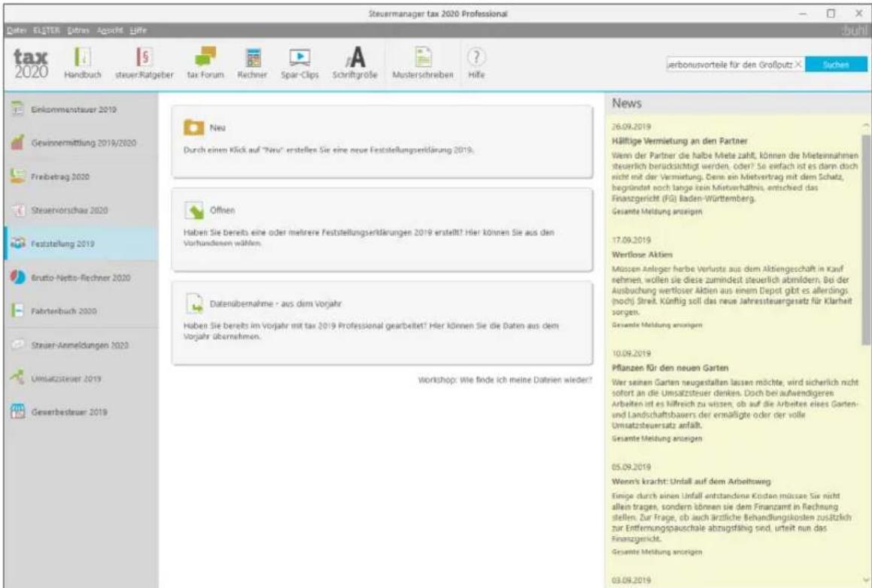This screenshot has width=872, height=588.
Task: Click the Einkommensteuer 2019 sidebar icon
Action: pyautogui.click(x=18, y=109)
